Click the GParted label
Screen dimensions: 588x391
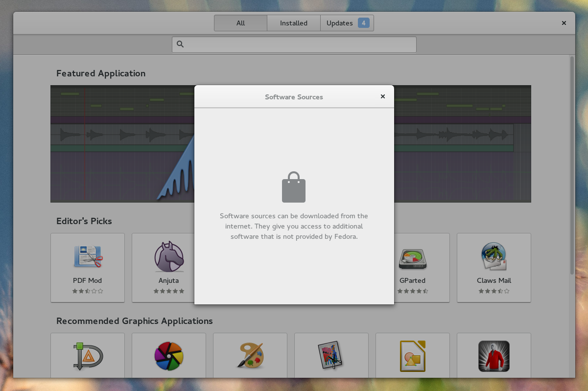pyautogui.click(x=412, y=280)
